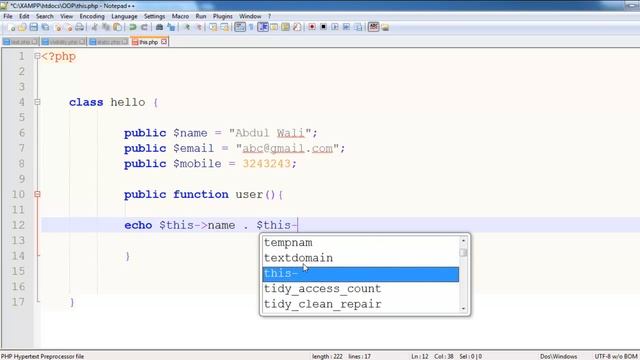Start macro recording with red dot icon
The height and width of the screenshot is (360, 640).
point(312,27)
